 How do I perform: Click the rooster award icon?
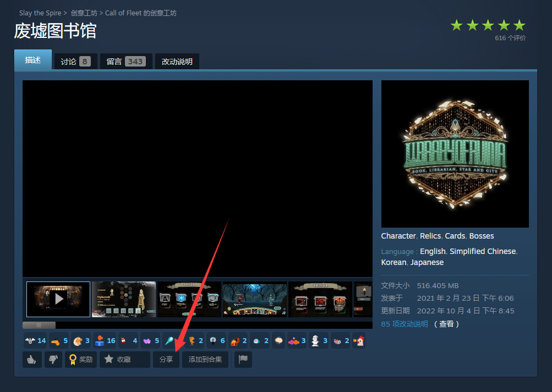359,340
